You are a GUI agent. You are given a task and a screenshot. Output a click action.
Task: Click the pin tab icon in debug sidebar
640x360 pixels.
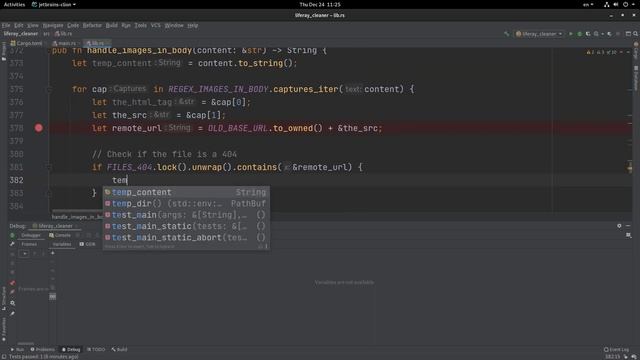pos(12,313)
